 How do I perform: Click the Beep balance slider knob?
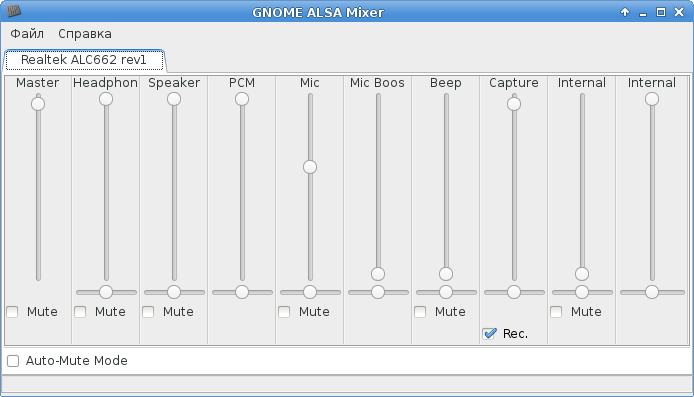[x=446, y=292]
